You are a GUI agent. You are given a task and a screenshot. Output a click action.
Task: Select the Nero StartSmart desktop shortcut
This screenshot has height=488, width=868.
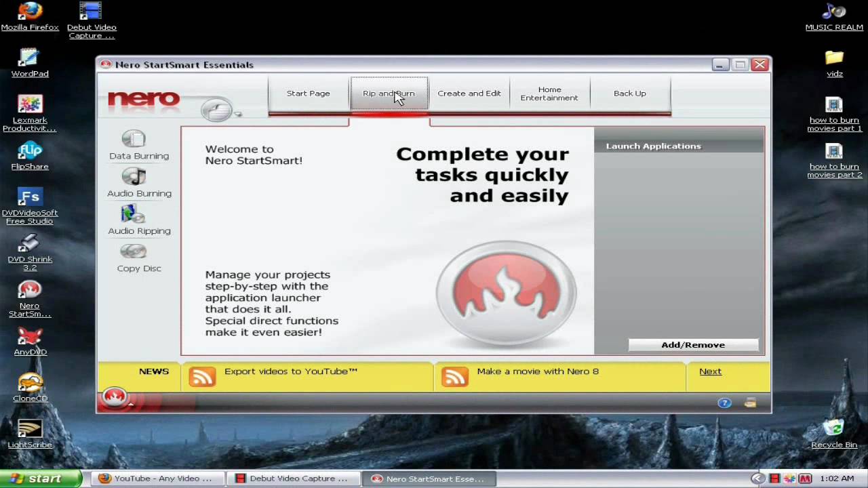pos(30,299)
